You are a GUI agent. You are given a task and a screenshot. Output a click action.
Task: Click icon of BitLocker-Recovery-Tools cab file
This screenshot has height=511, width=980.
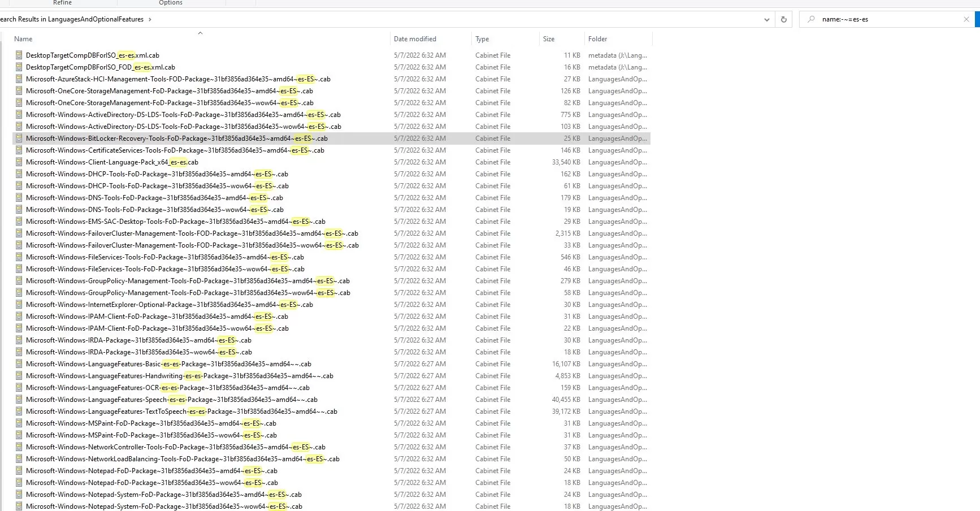[x=19, y=138]
